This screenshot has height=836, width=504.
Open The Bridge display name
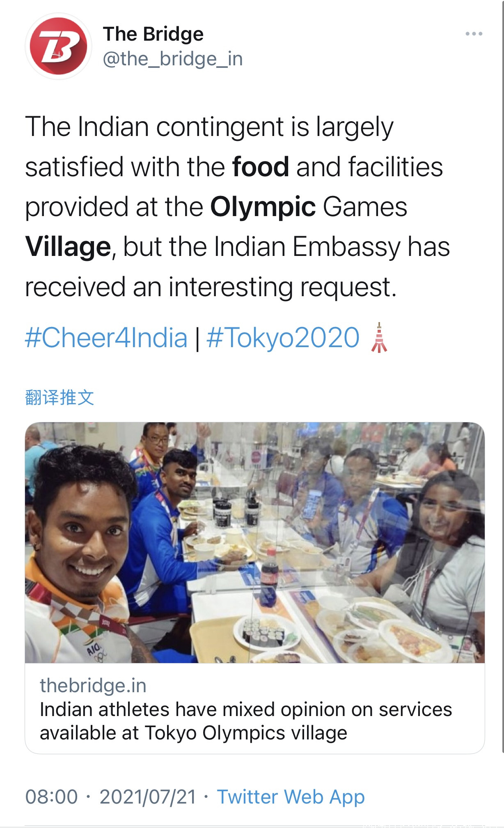click(x=153, y=34)
